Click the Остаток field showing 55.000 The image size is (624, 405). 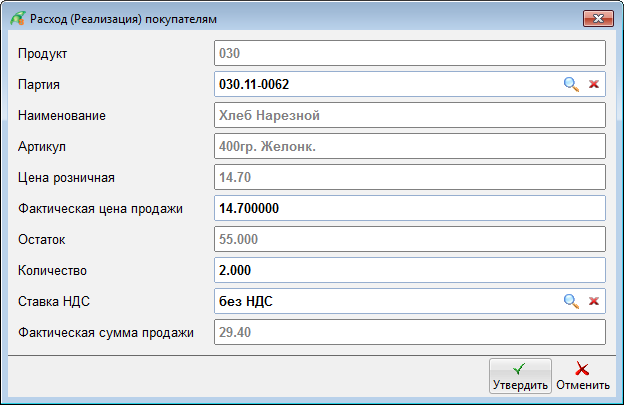410,239
